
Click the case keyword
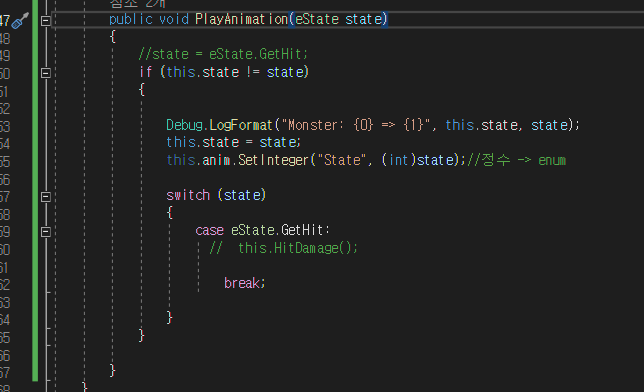(x=209, y=231)
